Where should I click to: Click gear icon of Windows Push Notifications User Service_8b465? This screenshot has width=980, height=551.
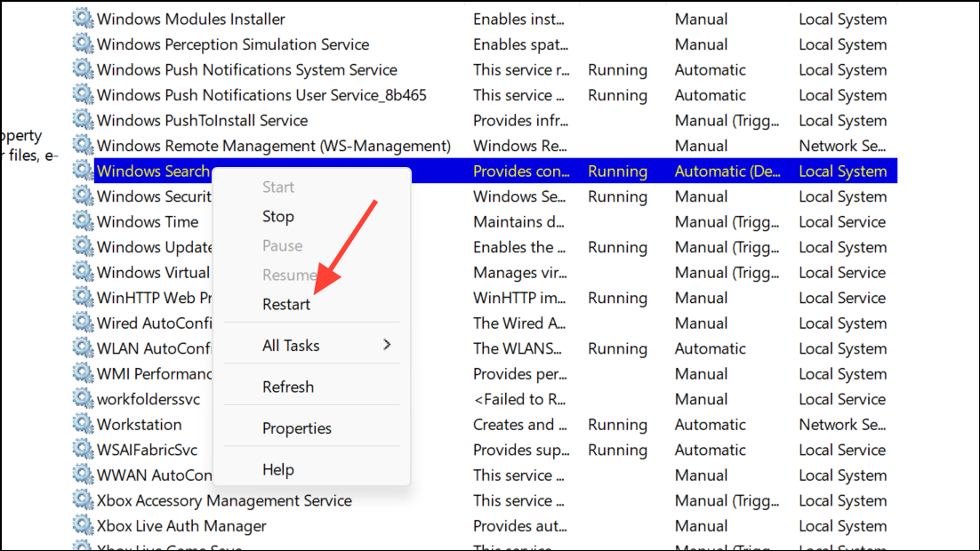tap(83, 94)
